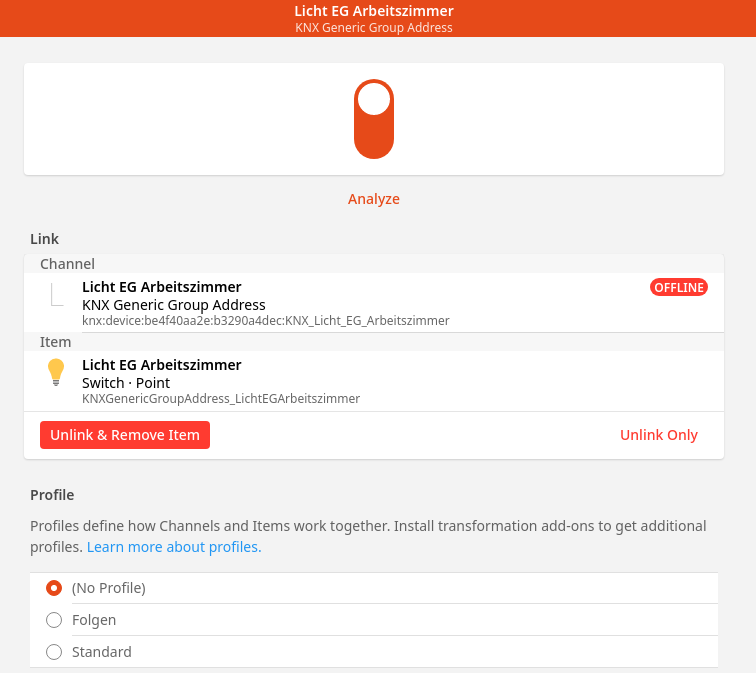Toggle the large orange light switch
This screenshot has height=673, width=756.
(374, 119)
